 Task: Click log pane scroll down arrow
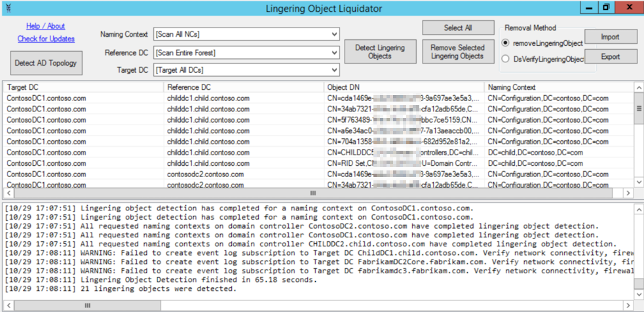click(x=638, y=294)
